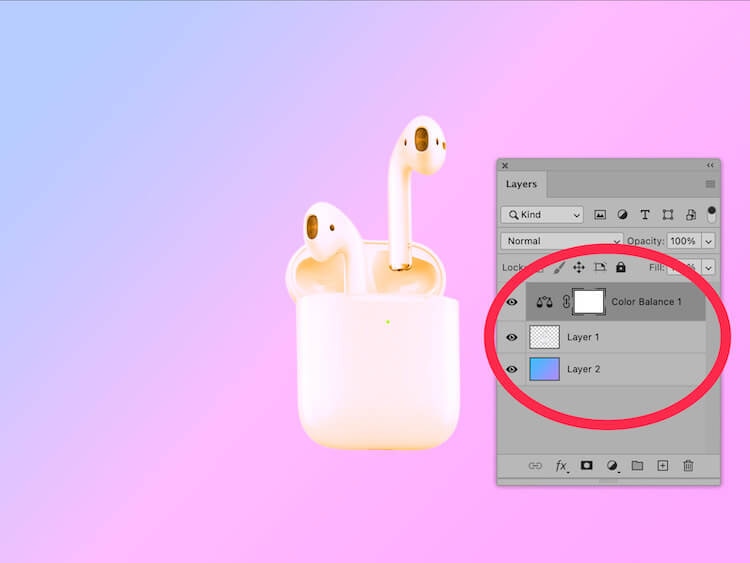Create new fill or adjustment layer
Viewport: 750px width, 563px height.
(612, 466)
